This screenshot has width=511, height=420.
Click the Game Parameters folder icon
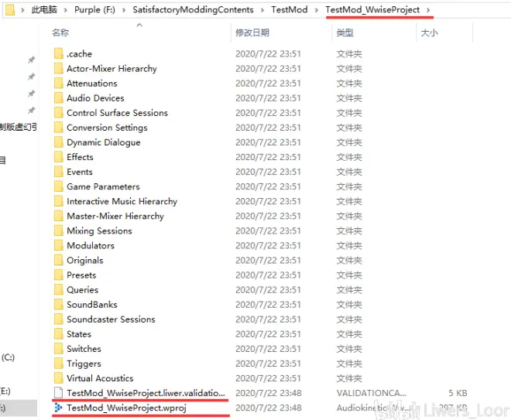(x=59, y=186)
